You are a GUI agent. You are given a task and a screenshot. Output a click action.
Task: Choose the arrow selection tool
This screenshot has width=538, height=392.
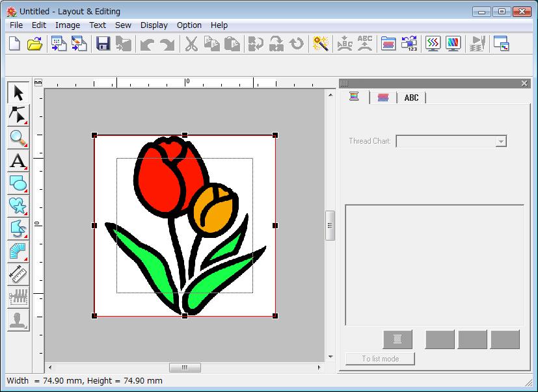[x=18, y=93]
